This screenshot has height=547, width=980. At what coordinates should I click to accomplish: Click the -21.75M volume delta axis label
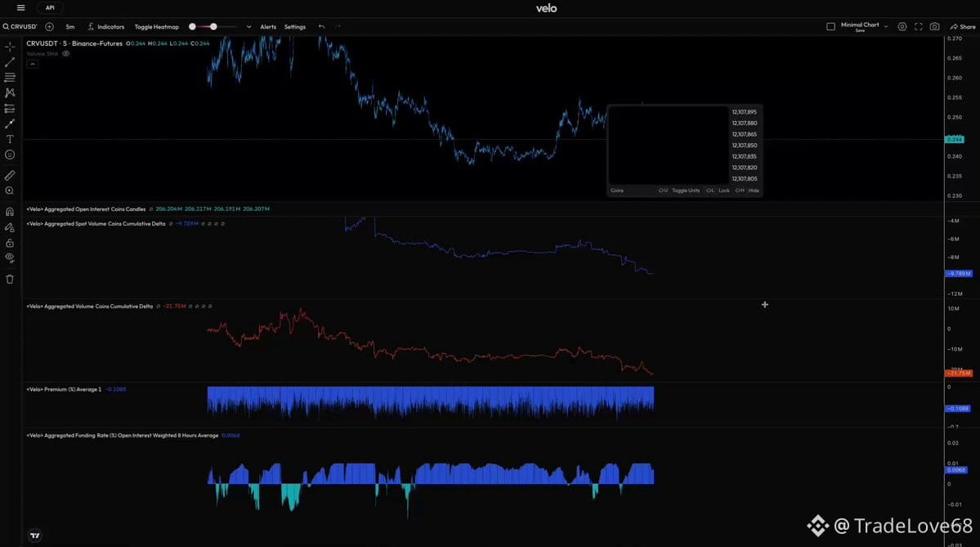coord(958,373)
